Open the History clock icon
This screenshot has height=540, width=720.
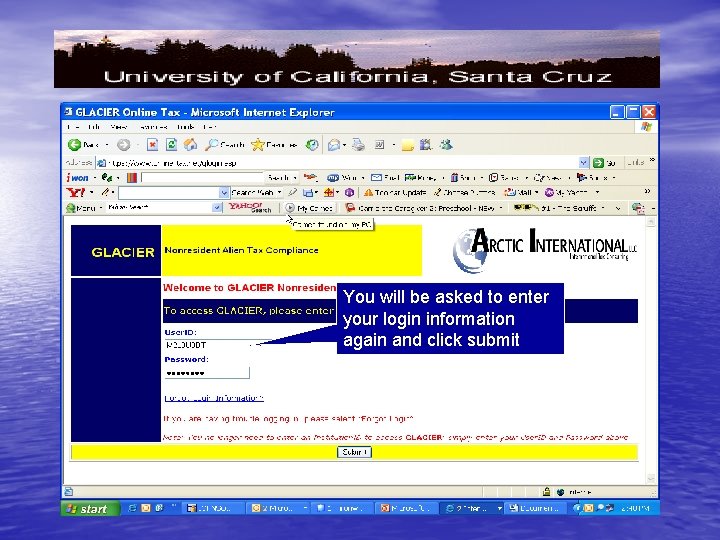click(312, 145)
